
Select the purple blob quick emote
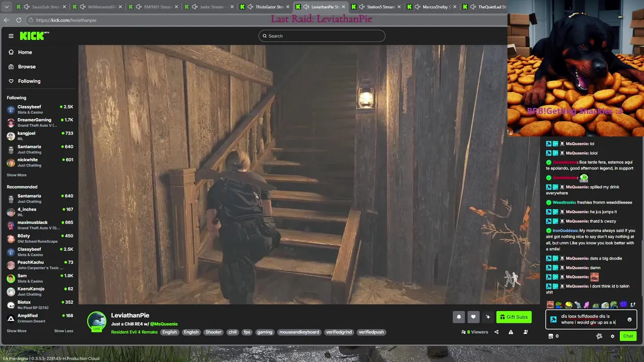point(623,305)
